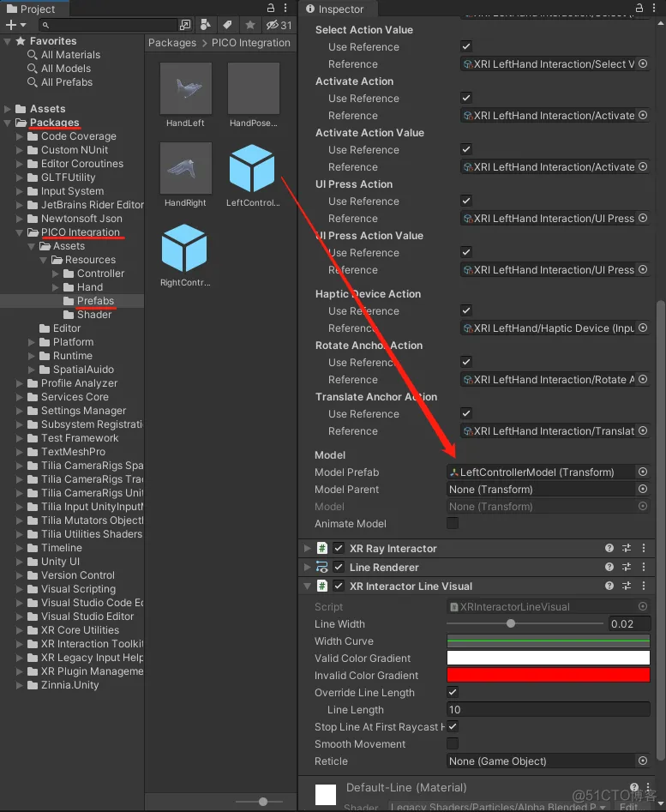Viewport: 666px width, 812px height.
Task: Collapse the XR Interactor Line Visual component
Action: pyautogui.click(x=308, y=586)
